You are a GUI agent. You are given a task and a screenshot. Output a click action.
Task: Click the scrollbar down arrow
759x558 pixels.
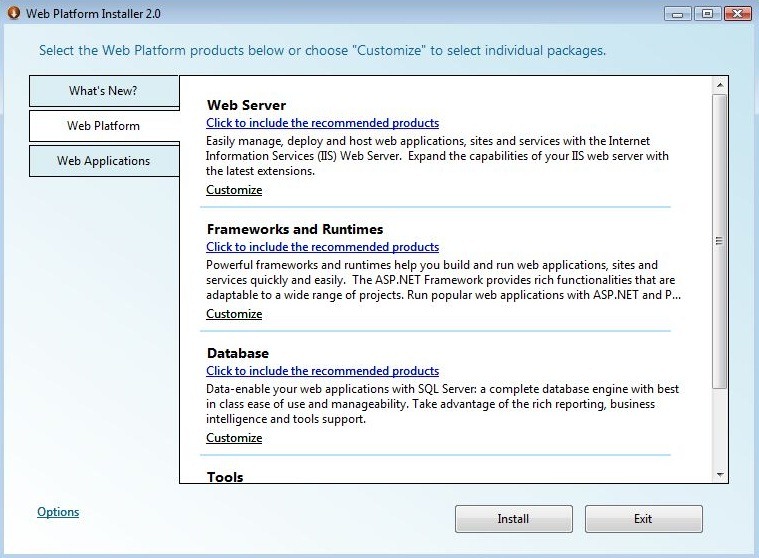point(720,475)
